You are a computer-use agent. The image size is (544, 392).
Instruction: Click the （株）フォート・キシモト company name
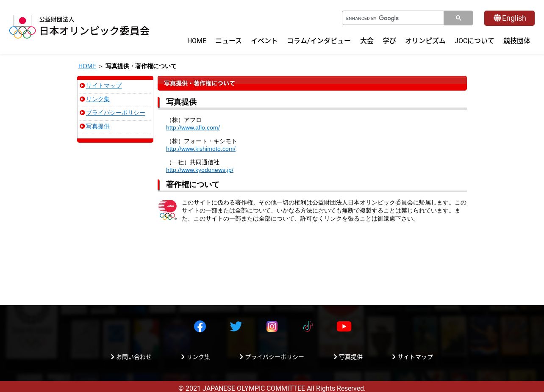coord(202,141)
